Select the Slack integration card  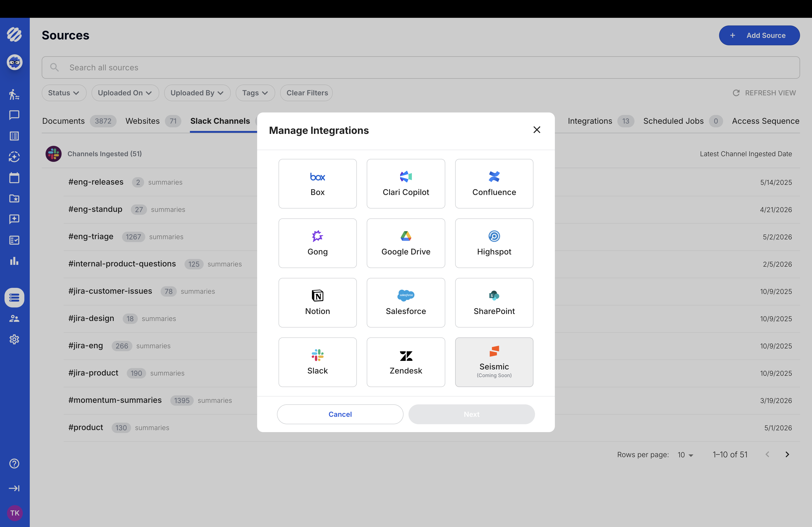pos(317,362)
